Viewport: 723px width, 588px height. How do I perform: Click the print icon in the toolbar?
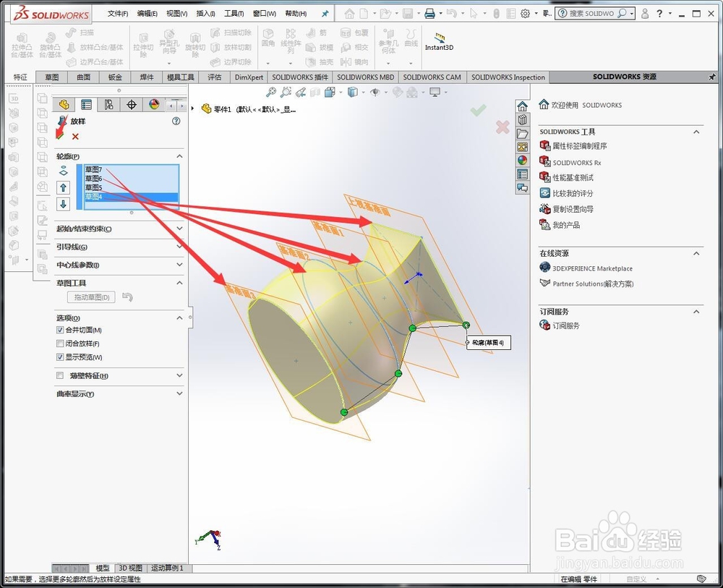pos(429,14)
